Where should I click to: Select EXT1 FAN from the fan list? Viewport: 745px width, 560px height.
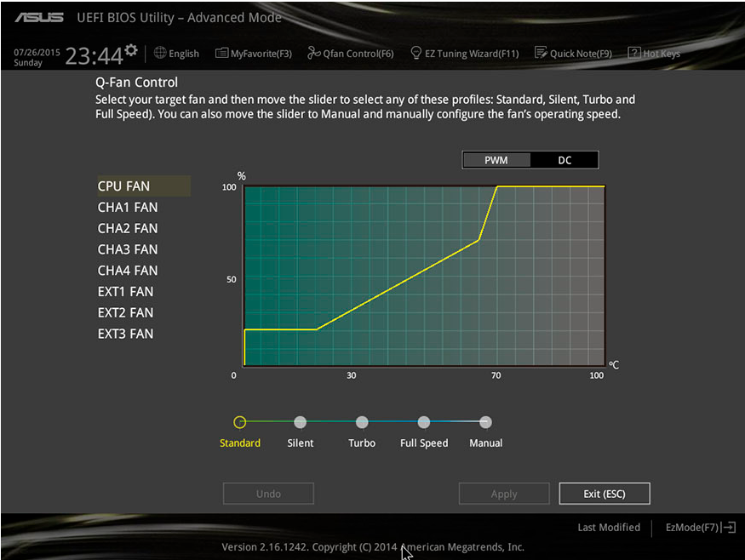click(125, 291)
